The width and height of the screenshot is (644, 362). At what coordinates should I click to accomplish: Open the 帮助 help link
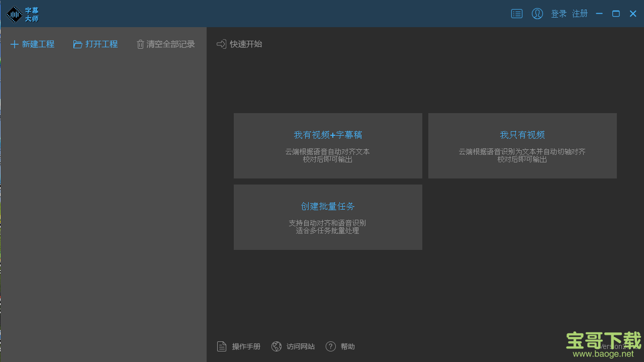point(348,346)
